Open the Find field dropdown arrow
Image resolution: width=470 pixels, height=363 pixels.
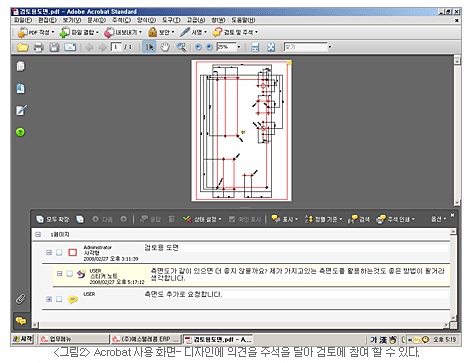330,47
